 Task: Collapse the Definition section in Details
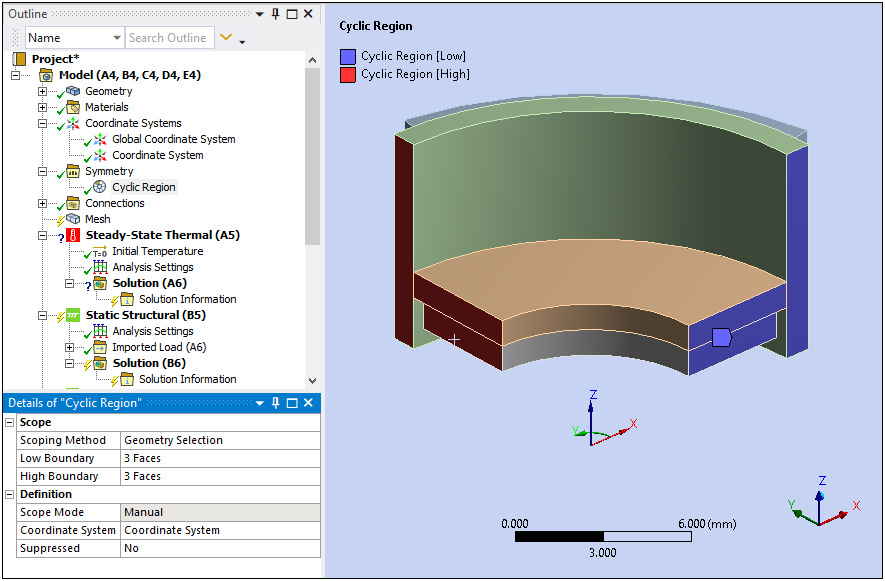tap(11, 494)
